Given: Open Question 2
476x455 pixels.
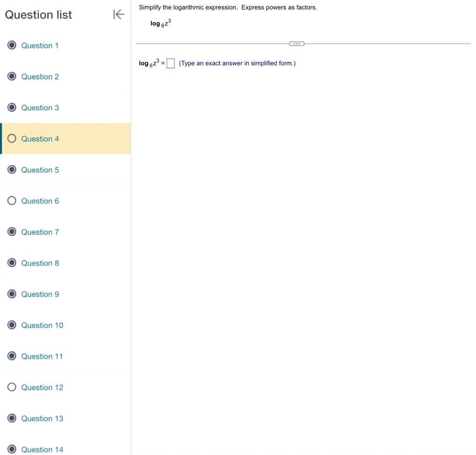Looking at the screenshot, I should 40,76.
